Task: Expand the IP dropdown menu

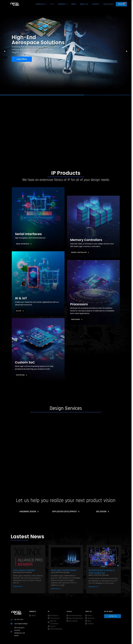Action: click(52, 4)
